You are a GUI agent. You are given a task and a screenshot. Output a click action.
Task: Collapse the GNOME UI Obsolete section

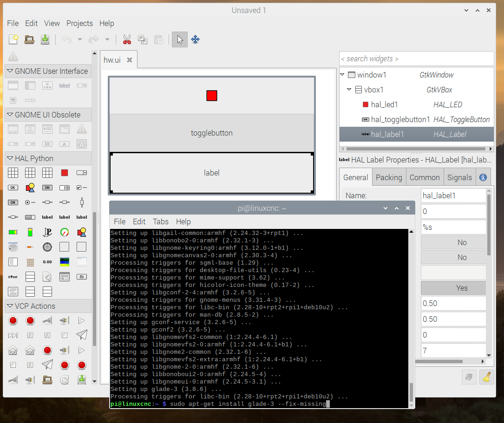[48, 115]
